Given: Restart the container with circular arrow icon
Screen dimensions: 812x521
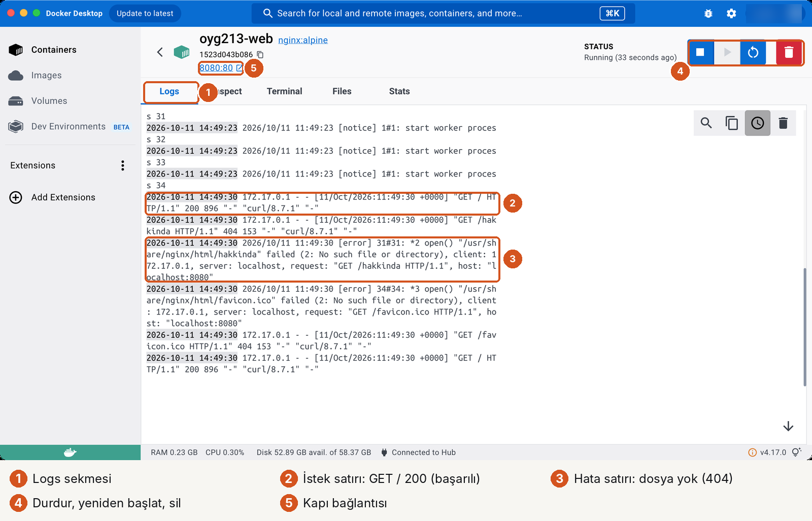Looking at the screenshot, I should [x=753, y=52].
